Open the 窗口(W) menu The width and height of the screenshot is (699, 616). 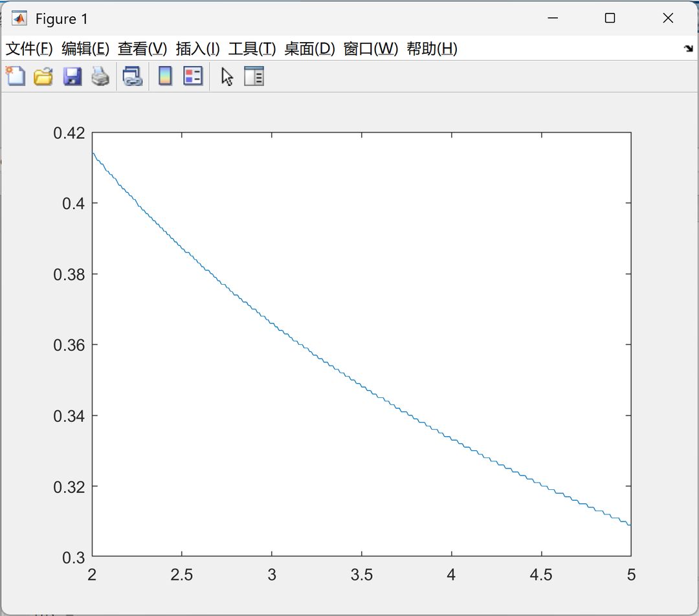370,48
